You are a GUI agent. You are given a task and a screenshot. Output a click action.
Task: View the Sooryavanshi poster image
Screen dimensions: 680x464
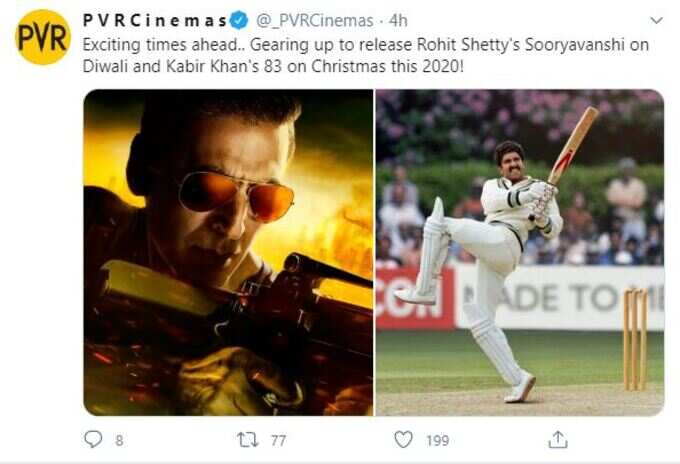pyautogui.click(x=228, y=252)
